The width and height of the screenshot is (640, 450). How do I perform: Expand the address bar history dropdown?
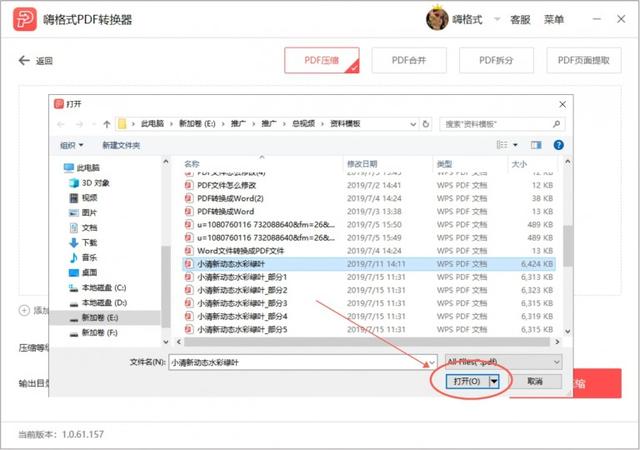tap(413, 124)
